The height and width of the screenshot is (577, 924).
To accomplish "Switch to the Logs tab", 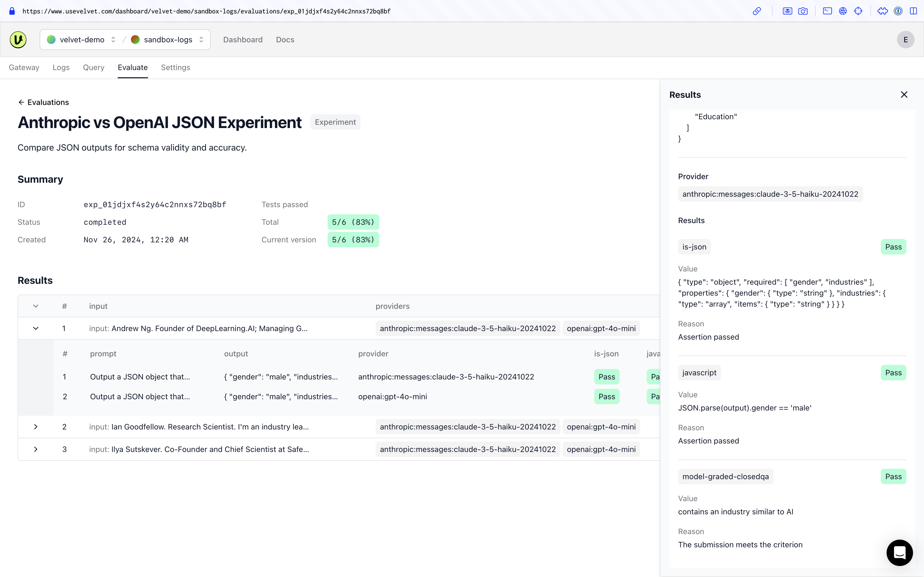I will coord(61,67).
